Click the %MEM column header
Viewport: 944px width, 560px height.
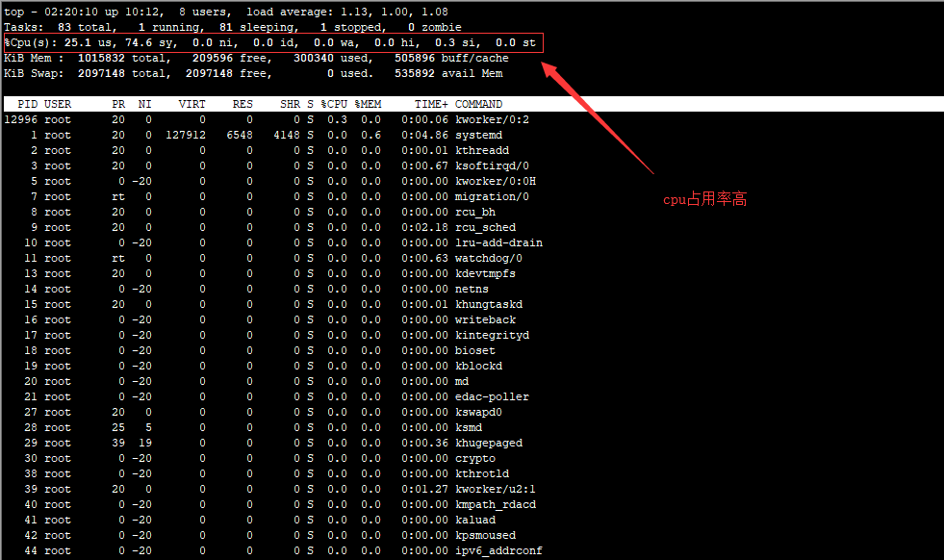click(x=368, y=104)
